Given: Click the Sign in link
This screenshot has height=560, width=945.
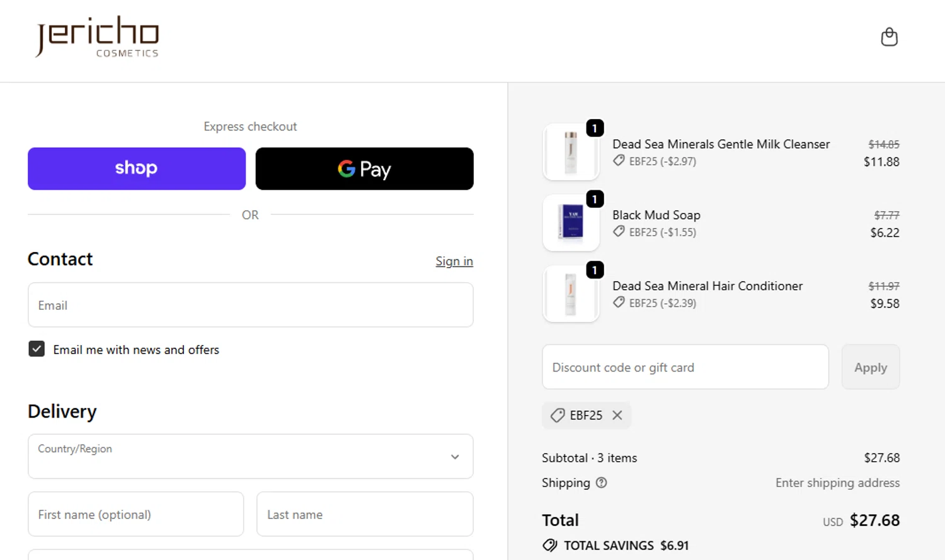Looking at the screenshot, I should pyautogui.click(x=454, y=261).
